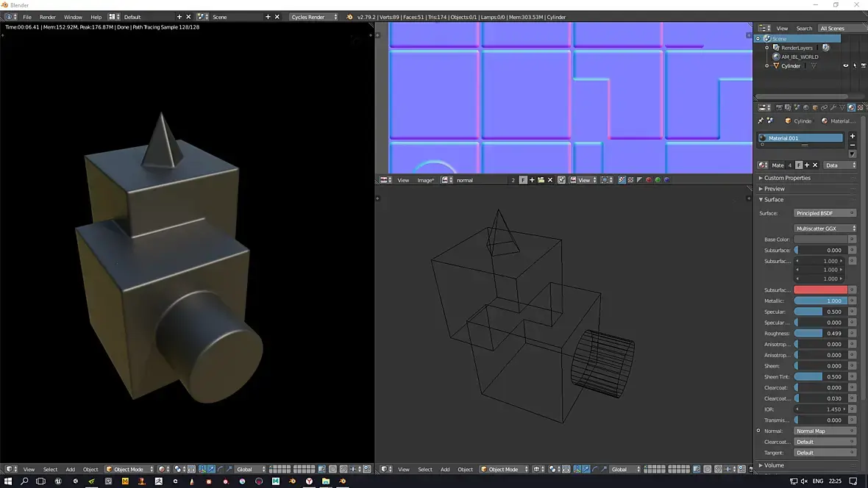Click the pin icon in image editor

(561, 180)
